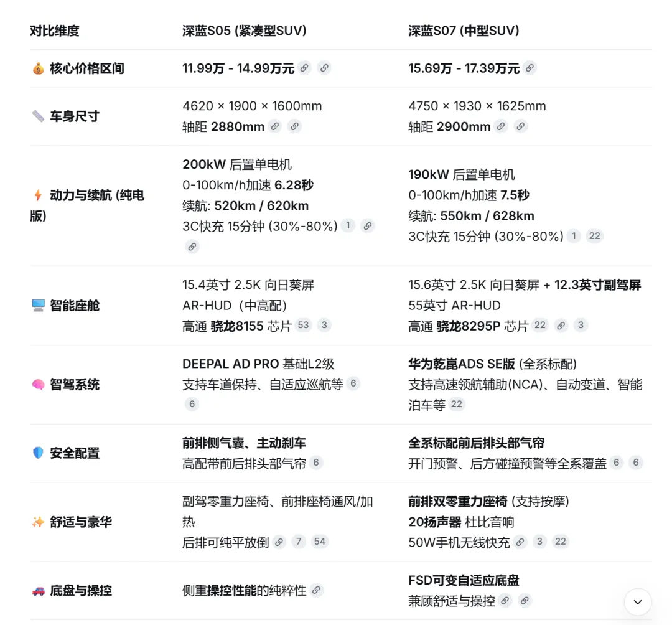Viewport: 672px width, 625px height.
Task: Open citation 3 after 骁龙8295P 芯片
Action: (x=581, y=325)
